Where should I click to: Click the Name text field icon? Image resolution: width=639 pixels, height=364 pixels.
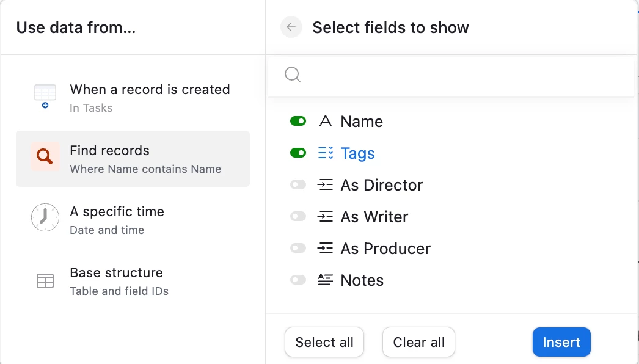point(326,122)
